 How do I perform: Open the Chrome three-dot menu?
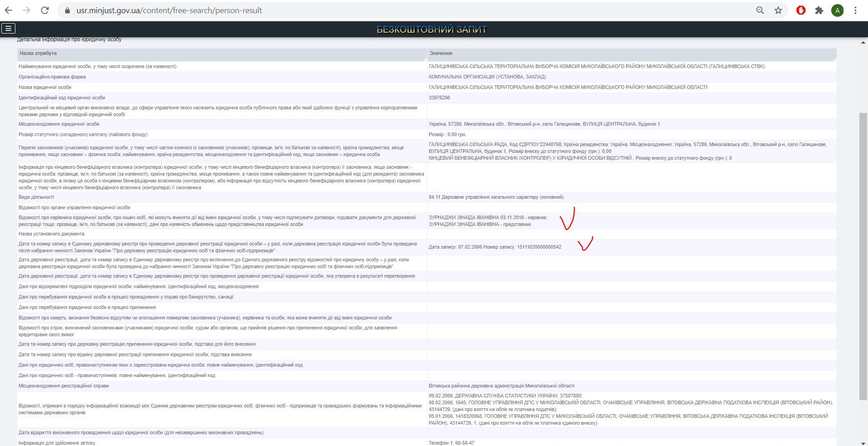pos(855,10)
